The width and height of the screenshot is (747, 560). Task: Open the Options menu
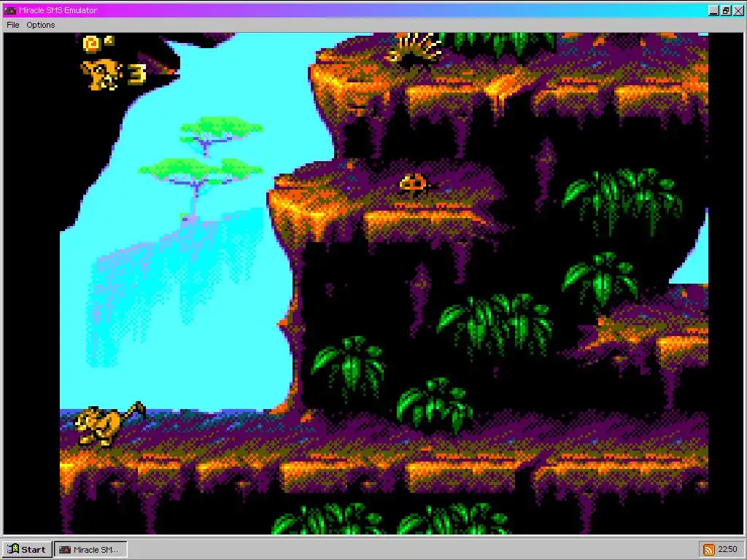[41, 25]
